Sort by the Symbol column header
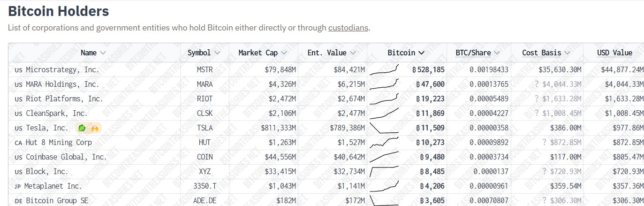644x206 pixels. (204, 53)
